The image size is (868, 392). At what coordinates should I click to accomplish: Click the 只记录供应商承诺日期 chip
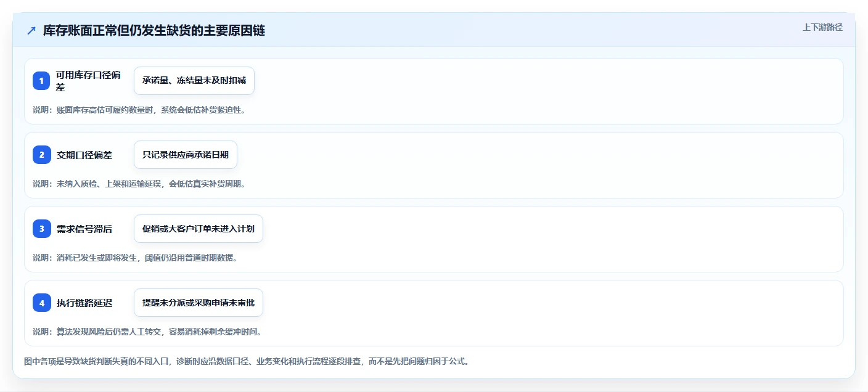[186, 155]
